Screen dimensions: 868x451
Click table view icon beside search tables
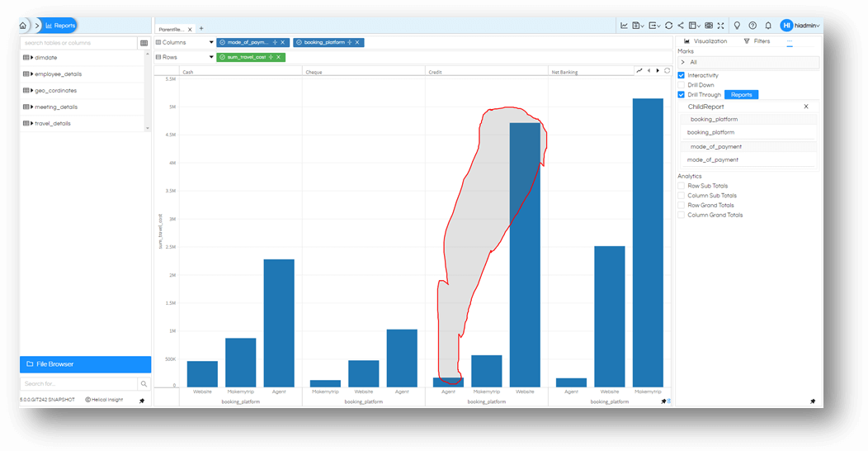click(x=144, y=43)
